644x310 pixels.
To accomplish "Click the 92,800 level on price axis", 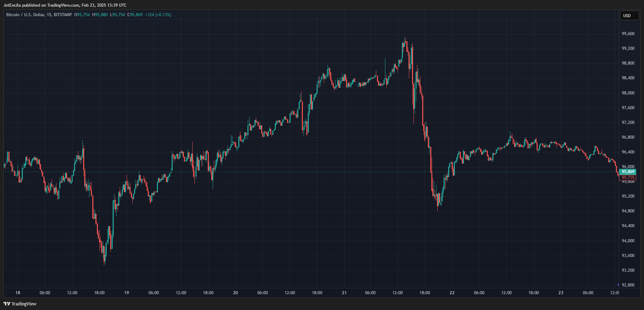I will click(x=628, y=285).
